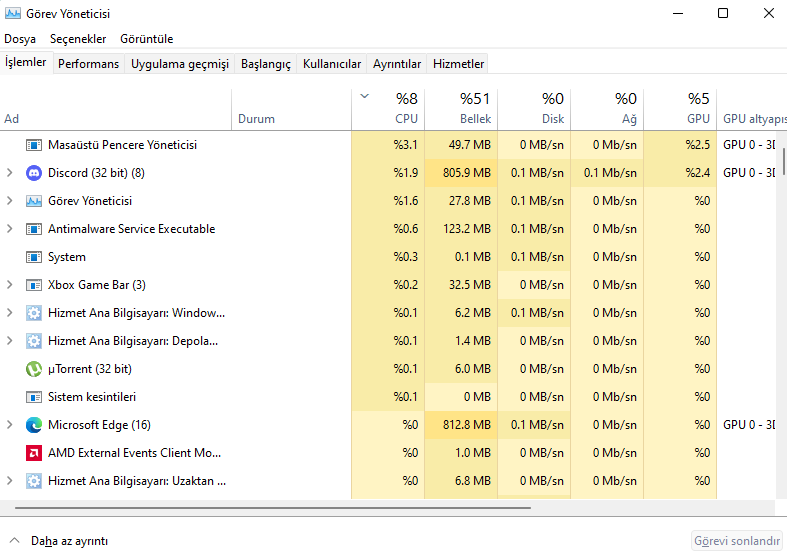787x559 pixels.
Task: Expand Hizmet Ana Bilgisayarı: Window... row
Action: [x=10, y=313]
